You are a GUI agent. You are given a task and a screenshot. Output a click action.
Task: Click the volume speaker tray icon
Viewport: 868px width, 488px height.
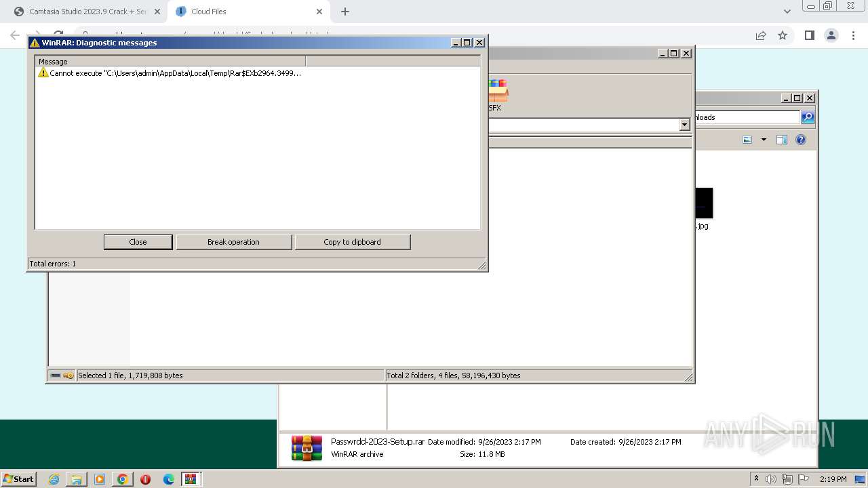coord(771,479)
